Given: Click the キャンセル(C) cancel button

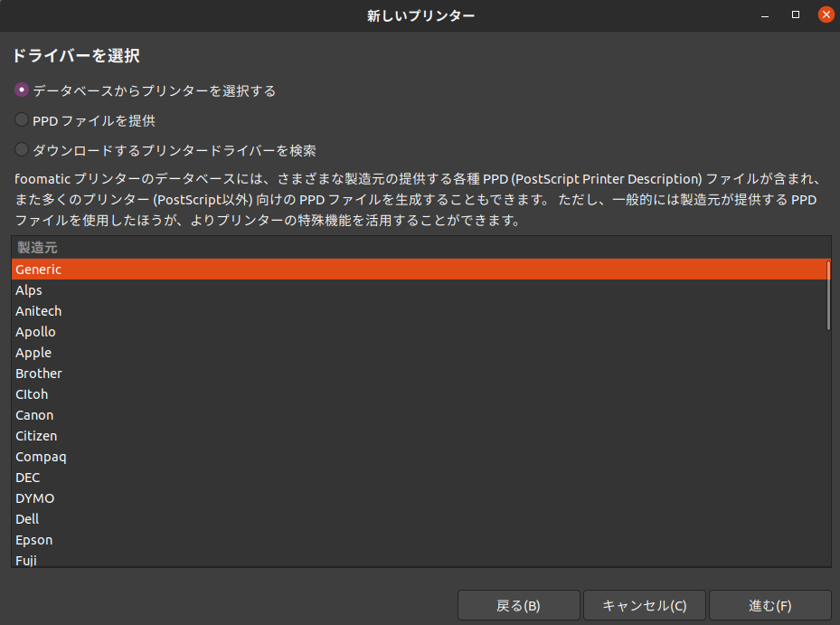Looking at the screenshot, I should pos(644,606).
